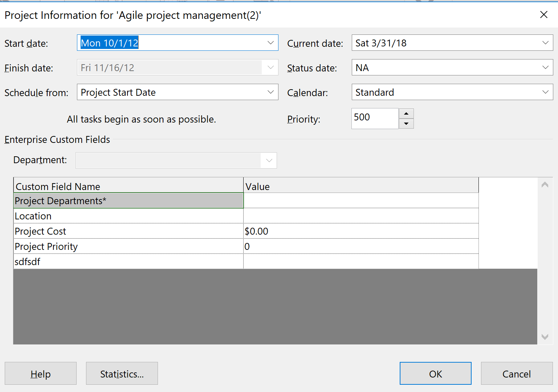
Task: Increase Priority with the up arrow
Action: [406, 114]
